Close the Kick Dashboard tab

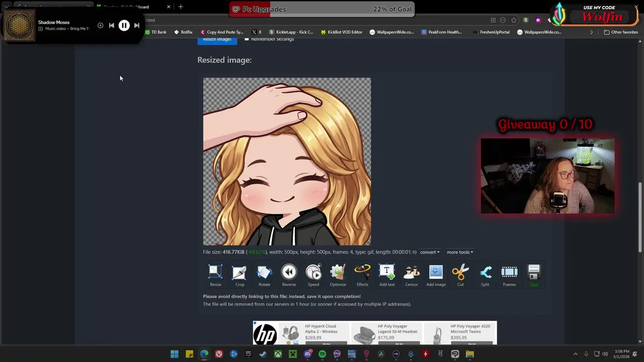(x=169, y=7)
